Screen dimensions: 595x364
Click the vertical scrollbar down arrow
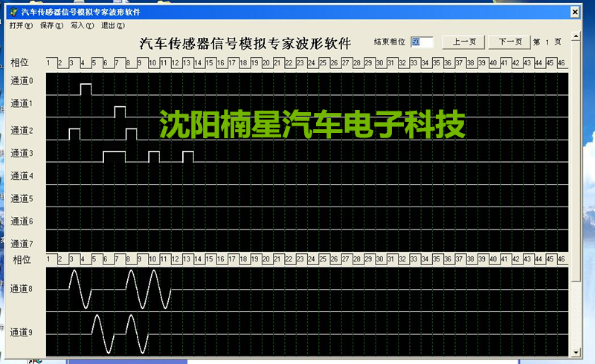576,352
